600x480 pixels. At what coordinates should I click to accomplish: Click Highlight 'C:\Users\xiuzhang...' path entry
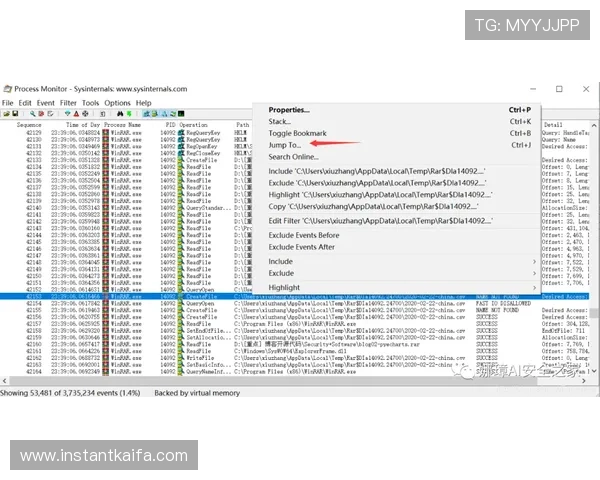coord(396,195)
